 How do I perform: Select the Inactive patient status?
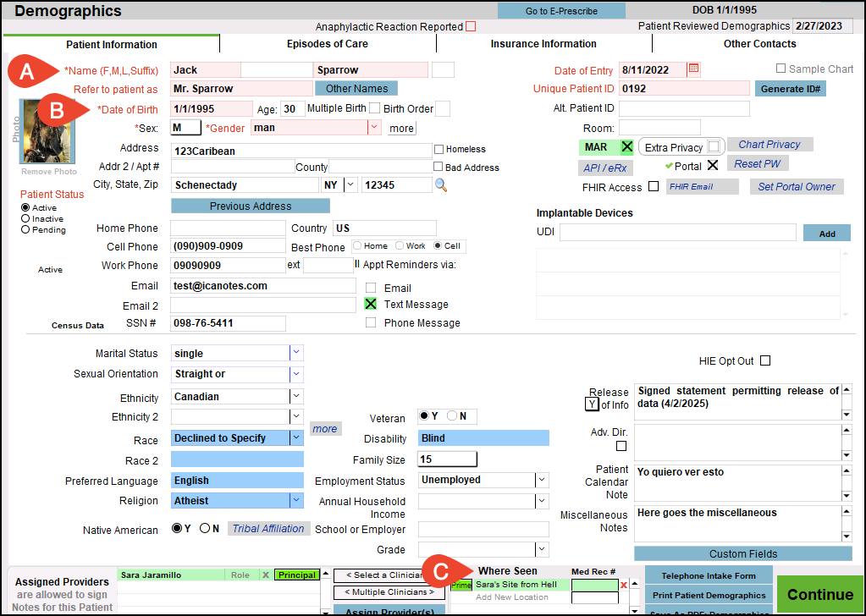point(25,218)
